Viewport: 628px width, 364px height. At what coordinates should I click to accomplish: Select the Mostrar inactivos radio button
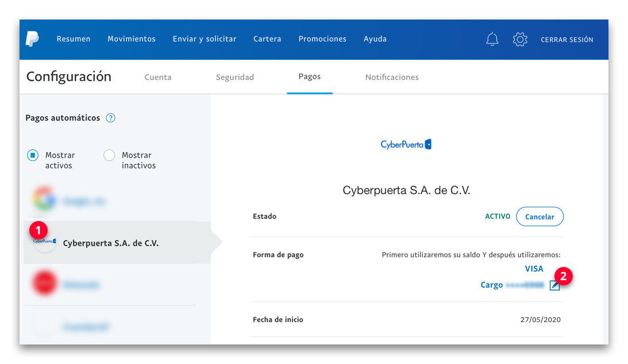pyautogui.click(x=109, y=155)
